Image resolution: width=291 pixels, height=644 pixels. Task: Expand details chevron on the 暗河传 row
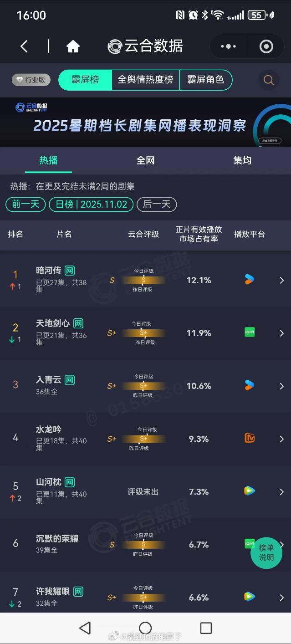[281, 280]
